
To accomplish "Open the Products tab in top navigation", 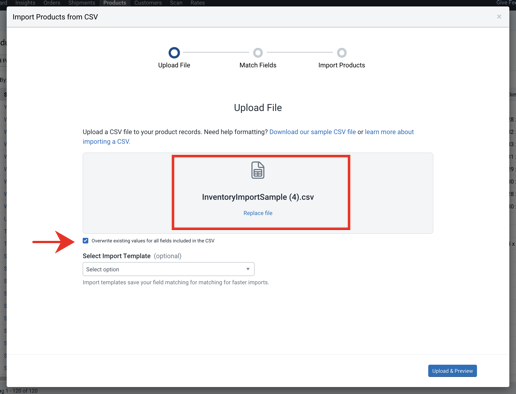I will click(x=115, y=3).
